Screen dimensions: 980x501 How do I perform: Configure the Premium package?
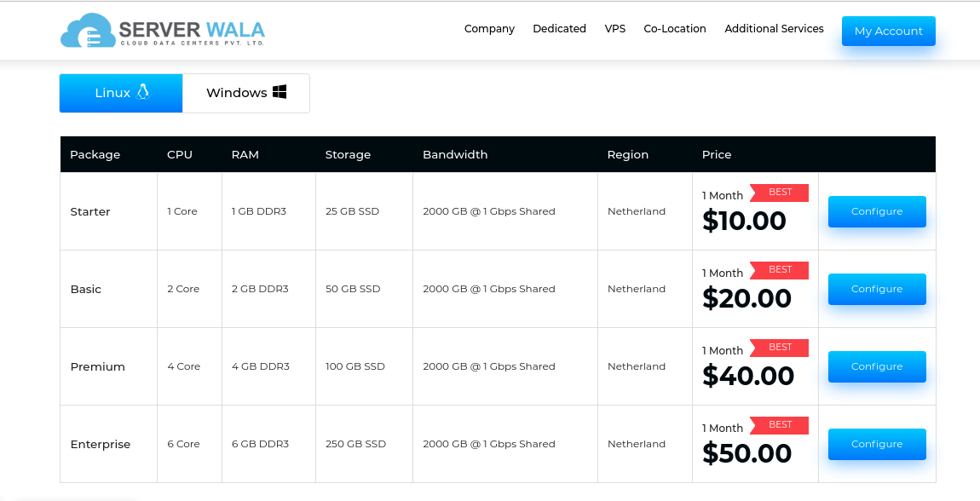pos(877,366)
